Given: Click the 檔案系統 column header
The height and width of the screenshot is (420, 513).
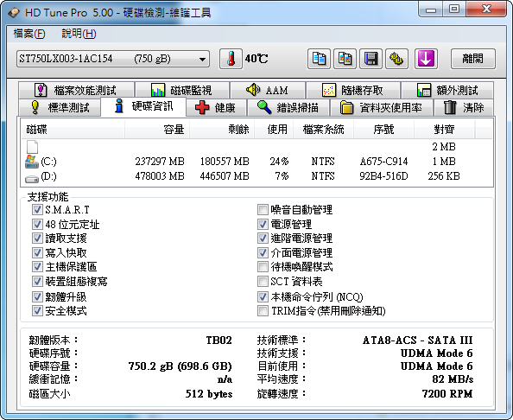Looking at the screenshot, I should pyautogui.click(x=324, y=130).
